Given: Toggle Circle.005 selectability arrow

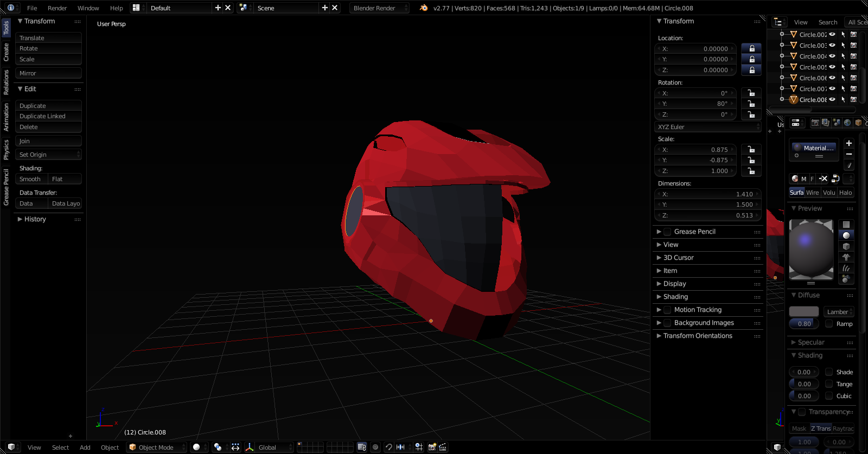Looking at the screenshot, I should (843, 67).
